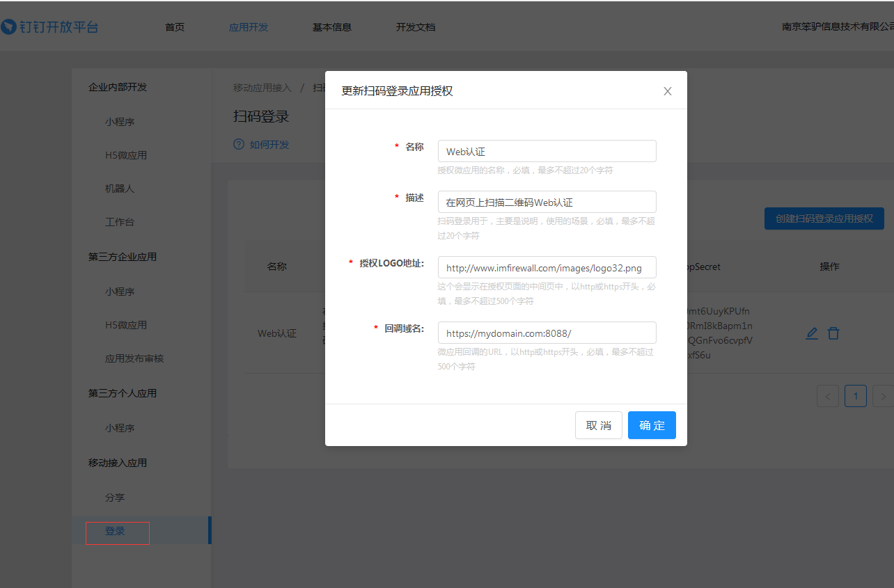Click the question mark help icon
The width and height of the screenshot is (894, 588).
[239, 145]
